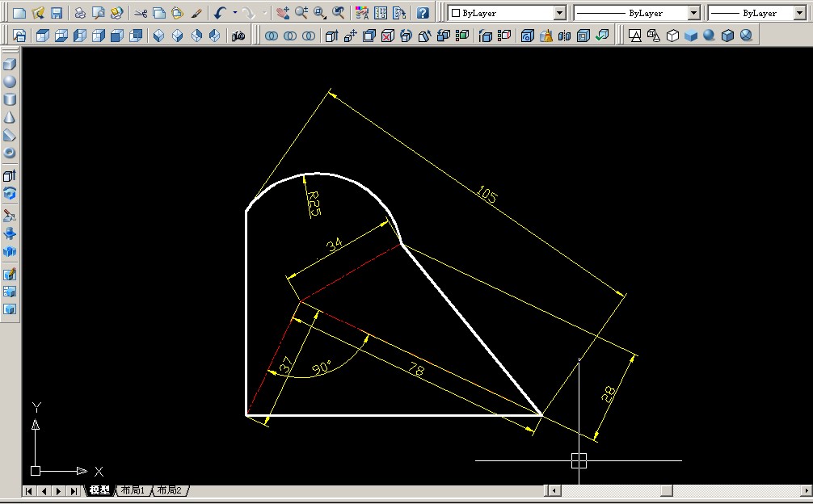Click the solid Union icon
Screen dimensions: 813x504
point(272,36)
